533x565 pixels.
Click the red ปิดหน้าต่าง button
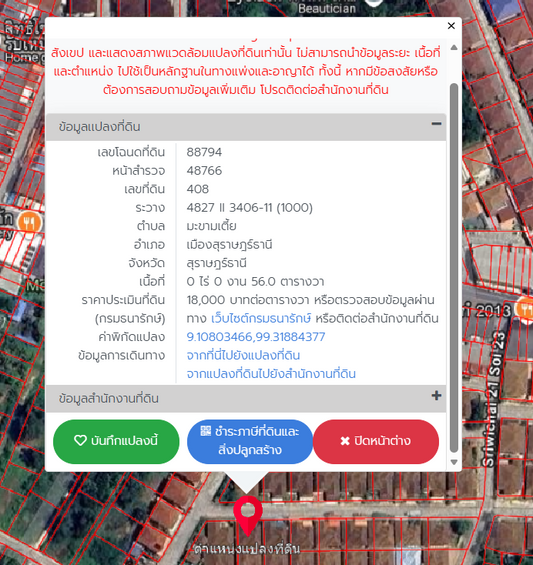coord(376,441)
